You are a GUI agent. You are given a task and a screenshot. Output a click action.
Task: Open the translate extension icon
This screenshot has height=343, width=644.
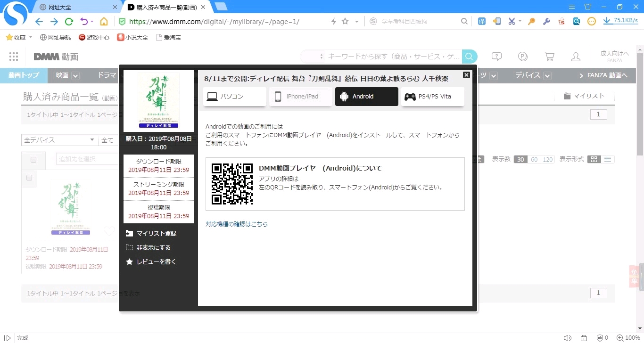[x=481, y=21]
